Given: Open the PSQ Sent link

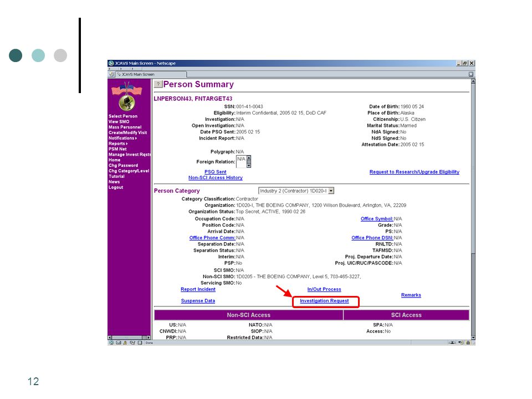Looking at the screenshot, I should point(216,172).
